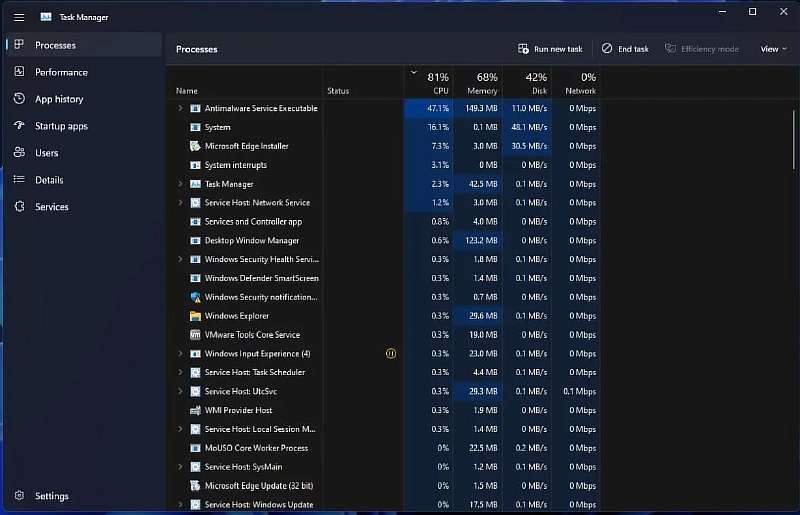The width and height of the screenshot is (800, 515).
Task: Click the Efficiency mode leaf icon
Action: (670, 48)
